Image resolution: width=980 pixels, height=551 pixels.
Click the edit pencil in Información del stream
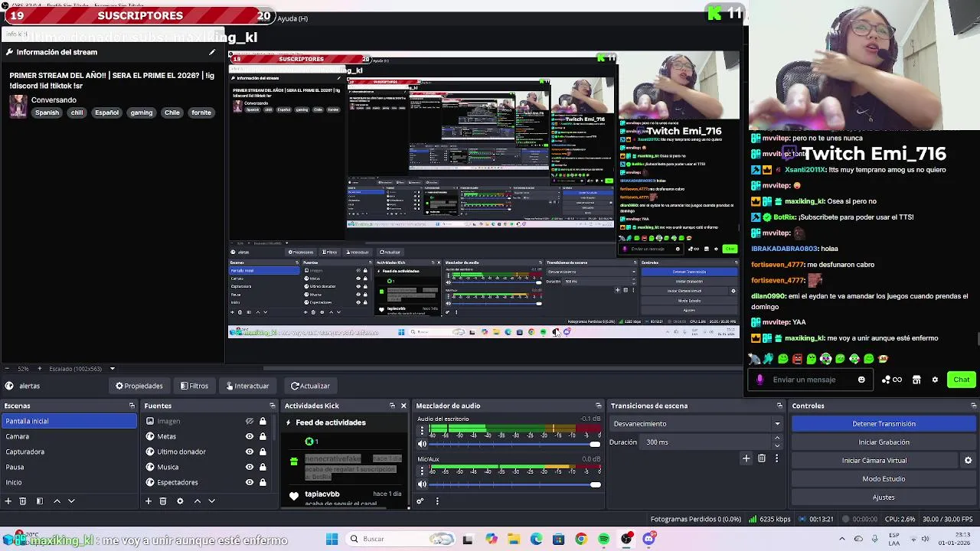[212, 52]
